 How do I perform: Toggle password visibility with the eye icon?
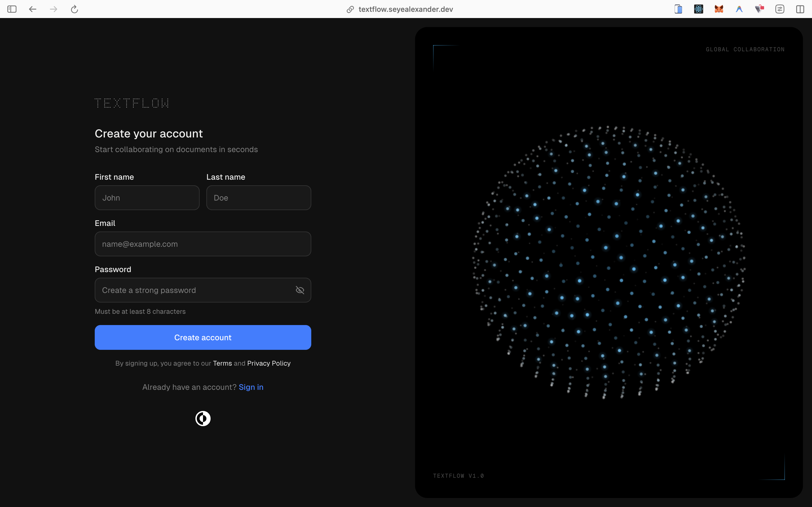coord(300,290)
